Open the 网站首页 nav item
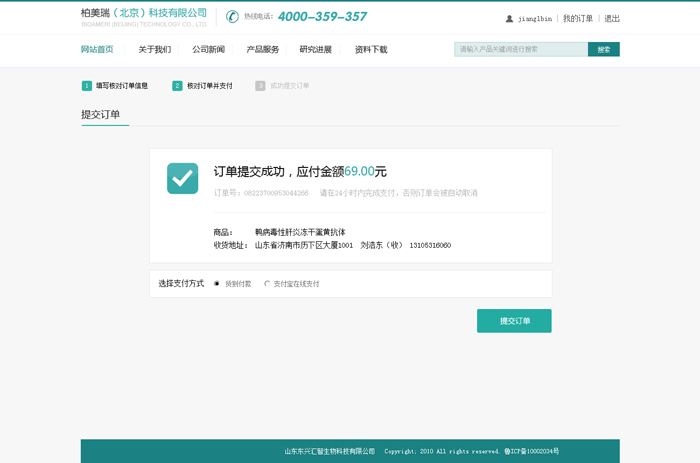The height and width of the screenshot is (463, 700). pyautogui.click(x=97, y=50)
